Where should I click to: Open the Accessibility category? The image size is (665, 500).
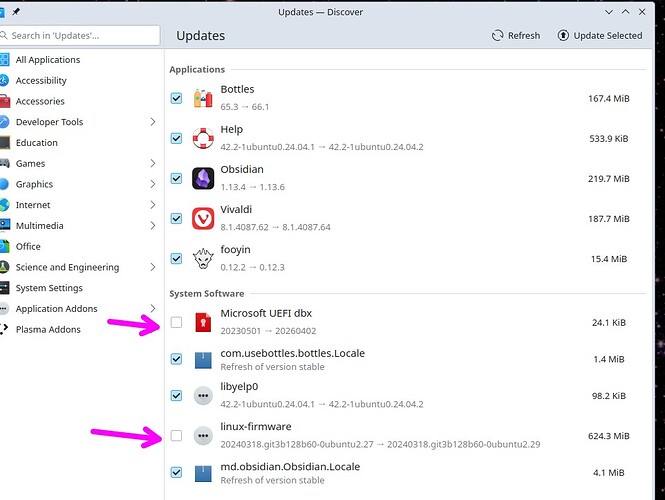tap(81, 80)
